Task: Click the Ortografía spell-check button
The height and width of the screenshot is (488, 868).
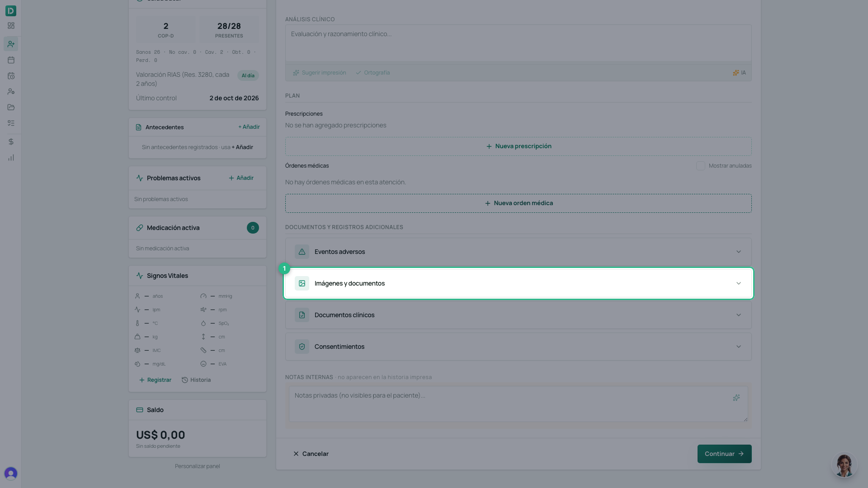Action: (373, 73)
